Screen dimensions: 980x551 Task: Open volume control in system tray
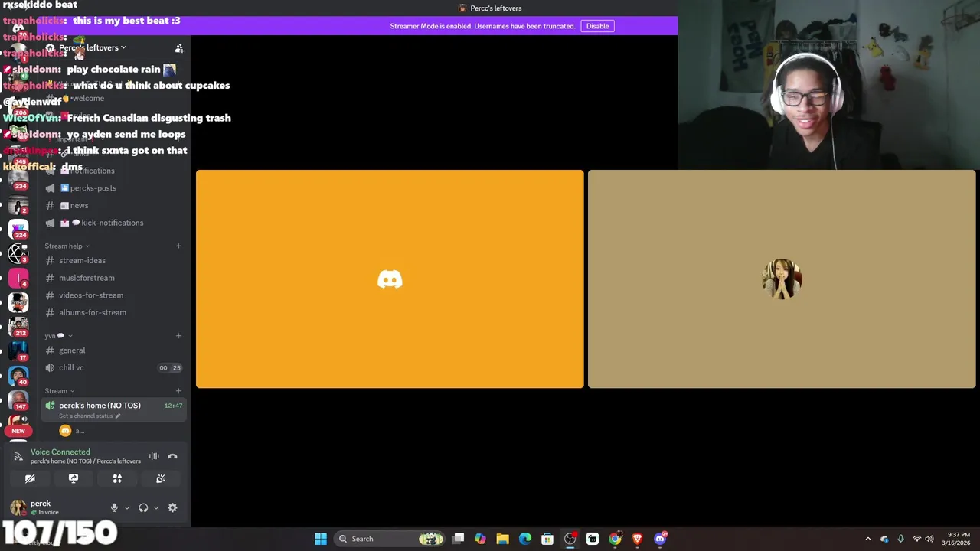[929, 539]
